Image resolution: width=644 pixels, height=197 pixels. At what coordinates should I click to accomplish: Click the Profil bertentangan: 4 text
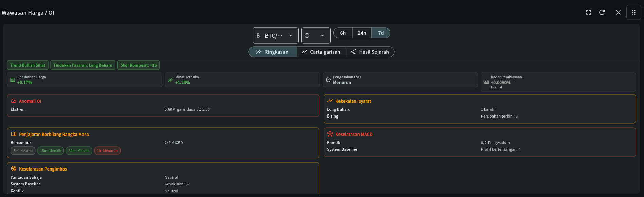click(x=501, y=149)
